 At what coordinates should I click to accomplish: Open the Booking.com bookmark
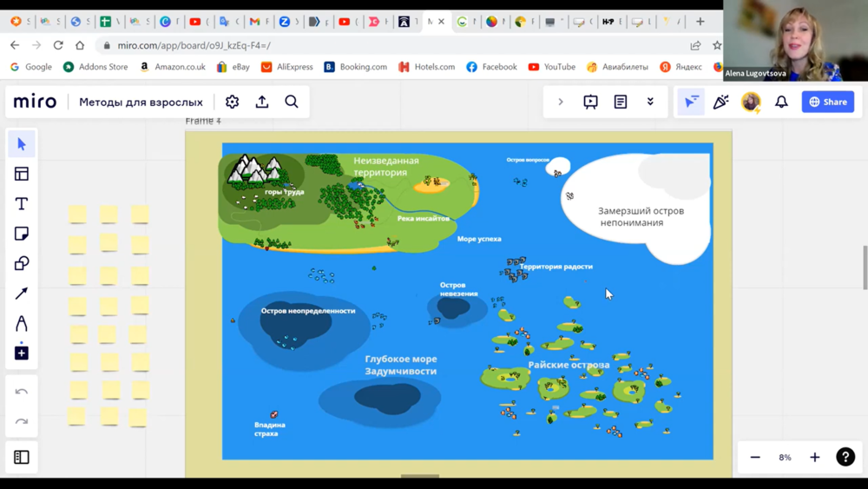355,67
